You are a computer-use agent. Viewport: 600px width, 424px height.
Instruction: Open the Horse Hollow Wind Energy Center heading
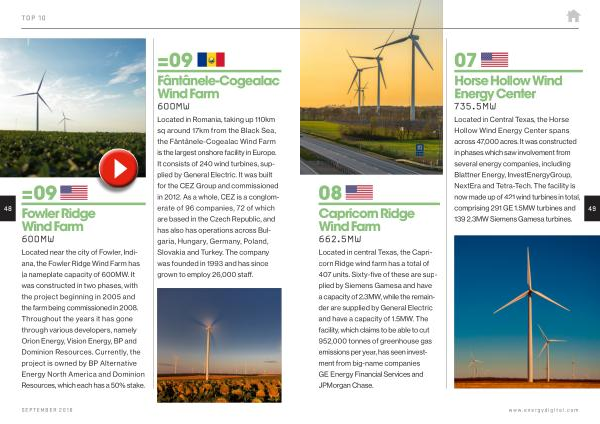(x=505, y=85)
